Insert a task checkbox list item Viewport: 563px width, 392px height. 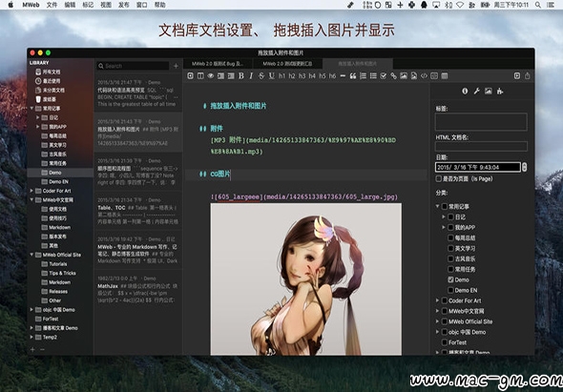point(383,75)
